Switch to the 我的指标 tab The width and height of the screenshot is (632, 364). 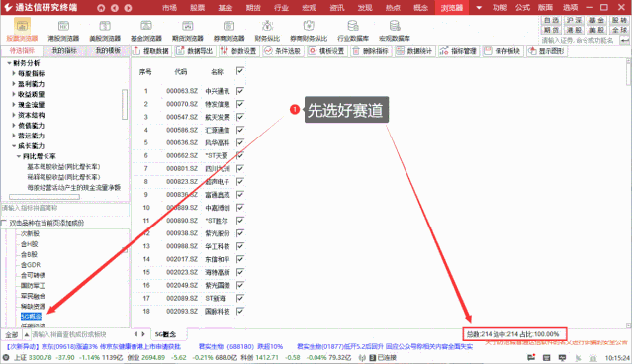pos(64,50)
